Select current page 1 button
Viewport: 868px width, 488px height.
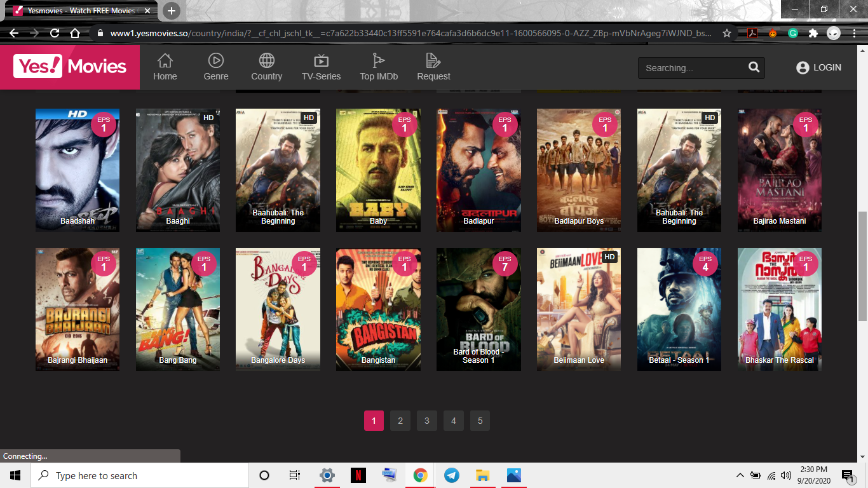[374, 421]
